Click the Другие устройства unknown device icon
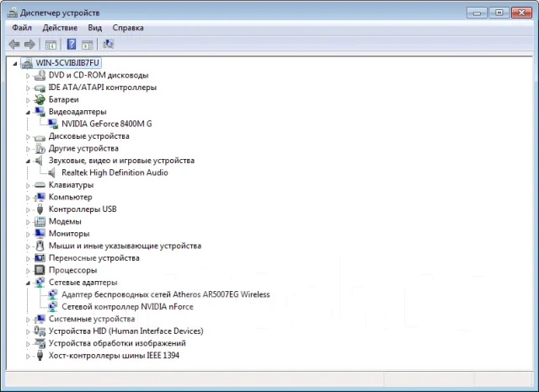The width and height of the screenshot is (539, 392). pyautogui.click(x=40, y=148)
